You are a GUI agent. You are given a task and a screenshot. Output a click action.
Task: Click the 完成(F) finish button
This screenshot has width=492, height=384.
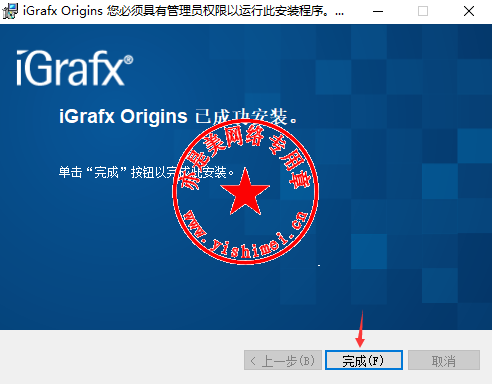pyautogui.click(x=364, y=360)
